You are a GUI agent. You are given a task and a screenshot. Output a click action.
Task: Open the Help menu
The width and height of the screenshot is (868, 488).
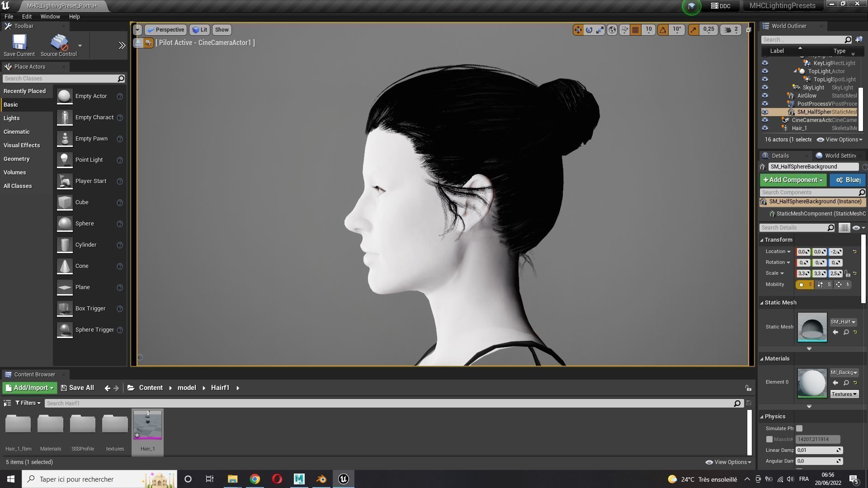74,17
